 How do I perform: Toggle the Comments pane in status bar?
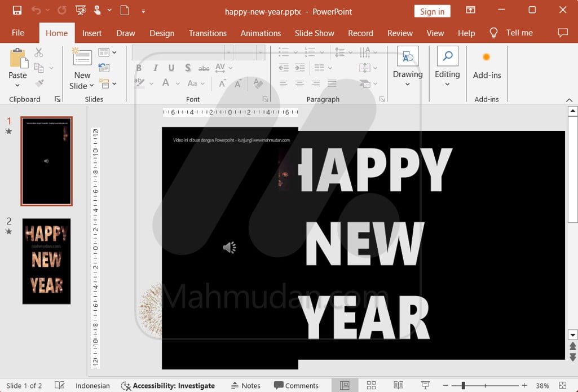tap(296, 386)
